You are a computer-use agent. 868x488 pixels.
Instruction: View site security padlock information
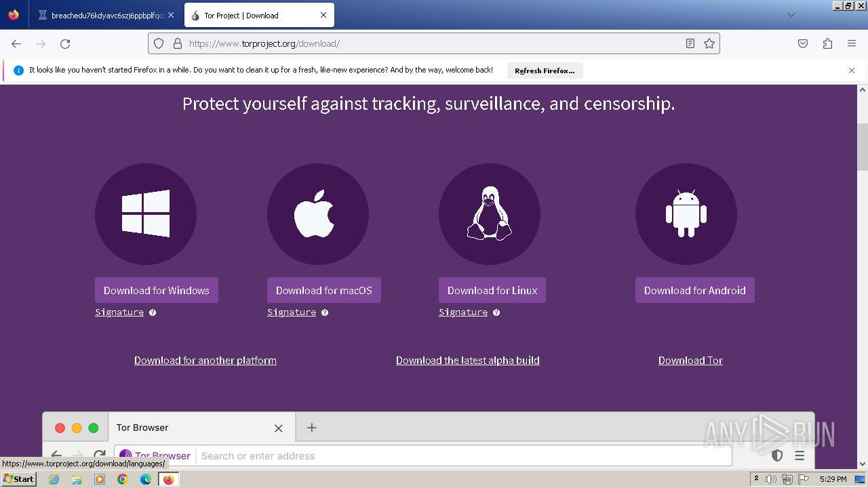(178, 43)
